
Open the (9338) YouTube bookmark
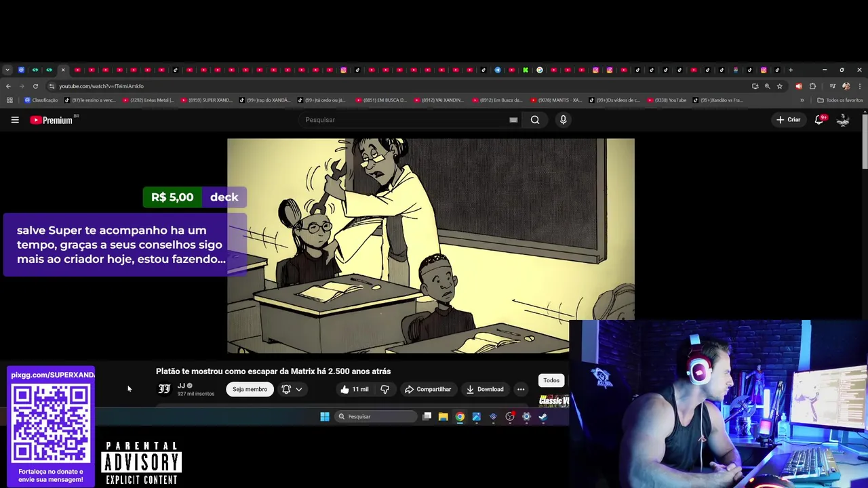(x=667, y=100)
